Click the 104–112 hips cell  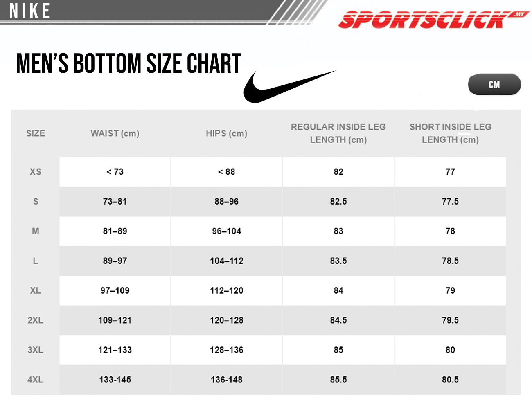tap(227, 261)
